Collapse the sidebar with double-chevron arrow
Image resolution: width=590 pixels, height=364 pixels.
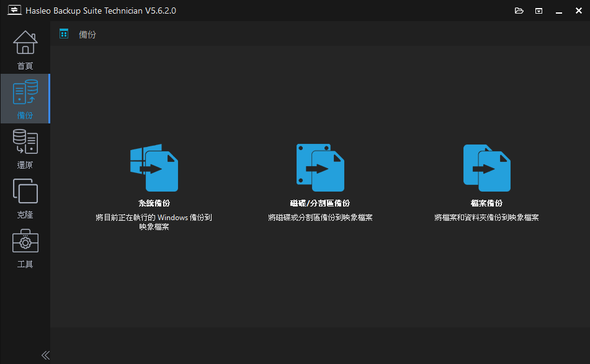[x=45, y=355]
